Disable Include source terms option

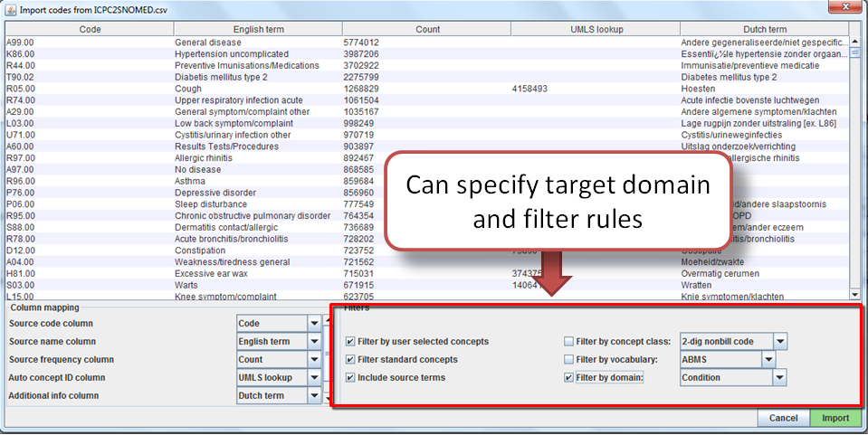pos(350,378)
